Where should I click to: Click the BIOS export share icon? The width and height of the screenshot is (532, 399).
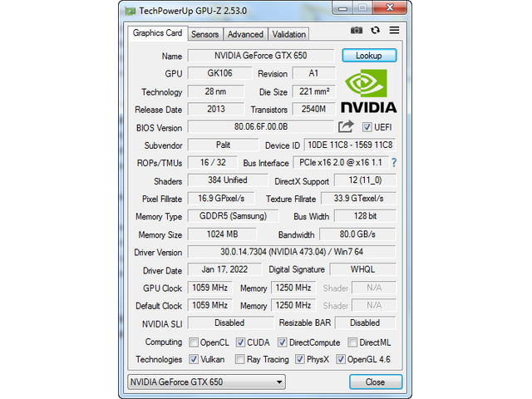[x=346, y=127]
